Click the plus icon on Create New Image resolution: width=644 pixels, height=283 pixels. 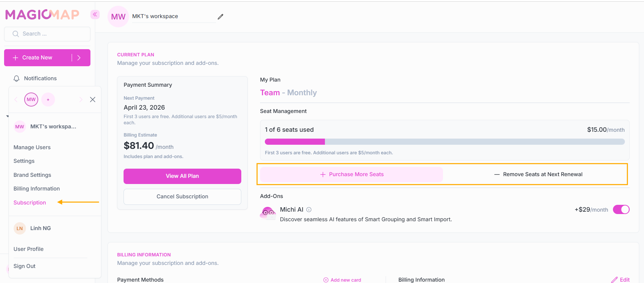pyautogui.click(x=15, y=58)
